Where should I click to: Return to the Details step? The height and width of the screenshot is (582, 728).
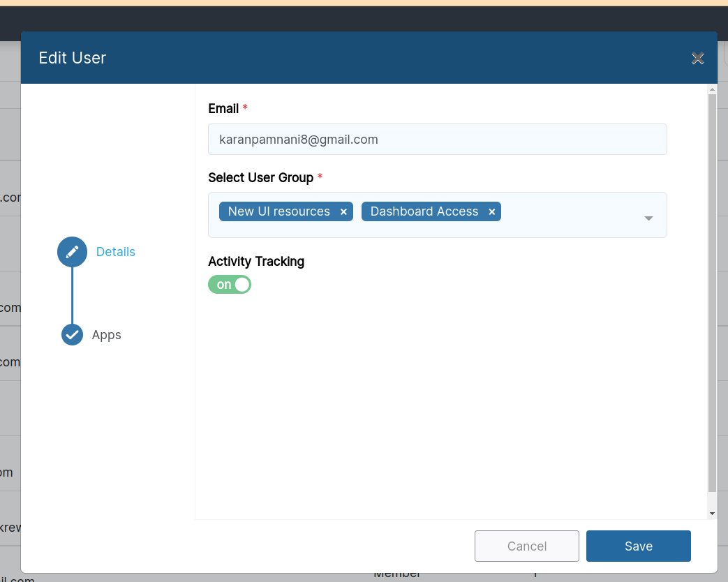[115, 251]
